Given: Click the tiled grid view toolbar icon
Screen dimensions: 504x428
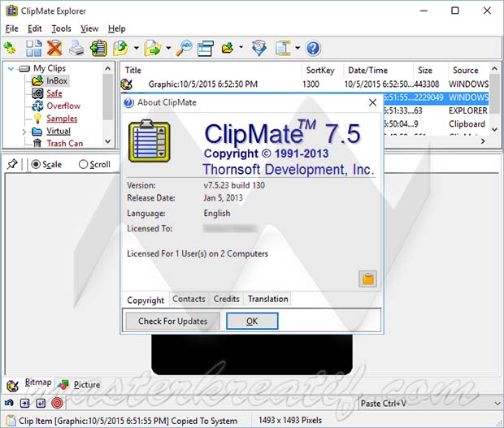Looking at the screenshot, I should pos(34,48).
